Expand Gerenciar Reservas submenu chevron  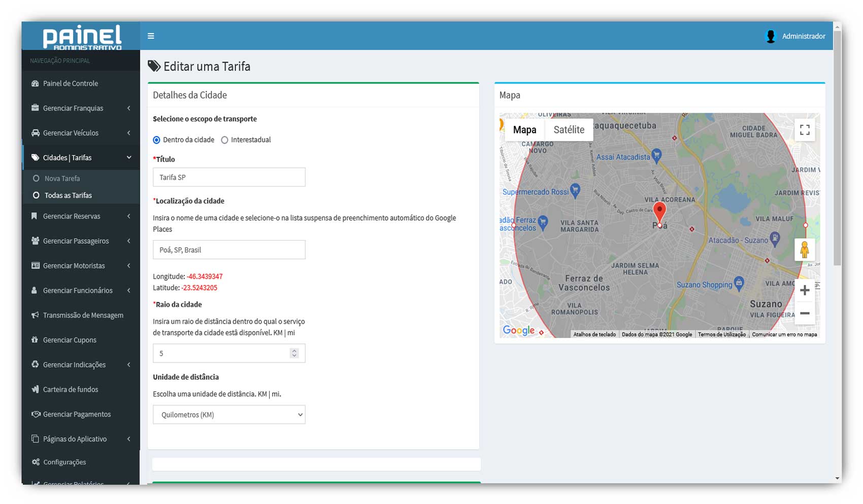pos(129,216)
